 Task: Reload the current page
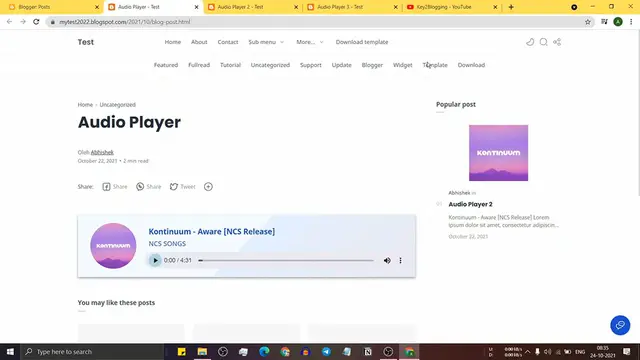tap(36, 22)
